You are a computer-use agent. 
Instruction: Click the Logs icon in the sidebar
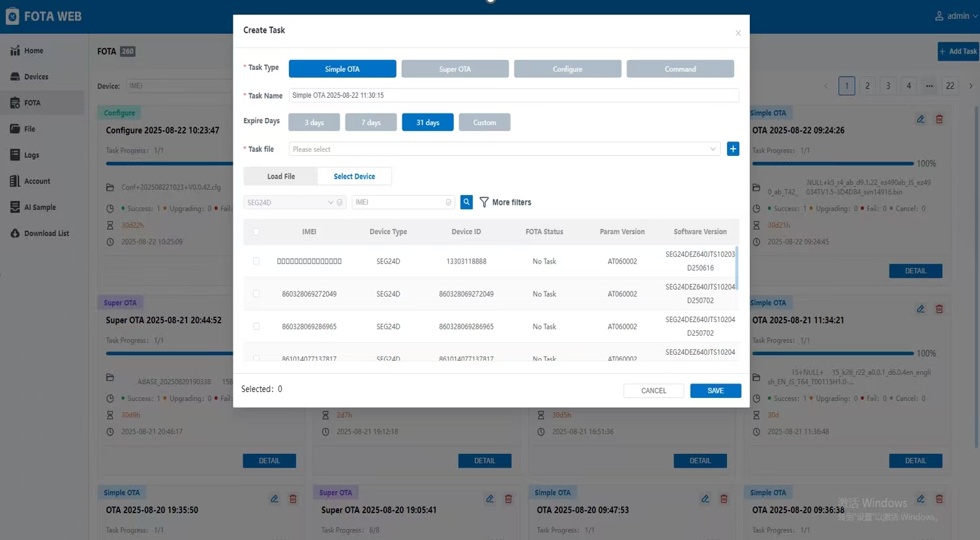(15, 155)
